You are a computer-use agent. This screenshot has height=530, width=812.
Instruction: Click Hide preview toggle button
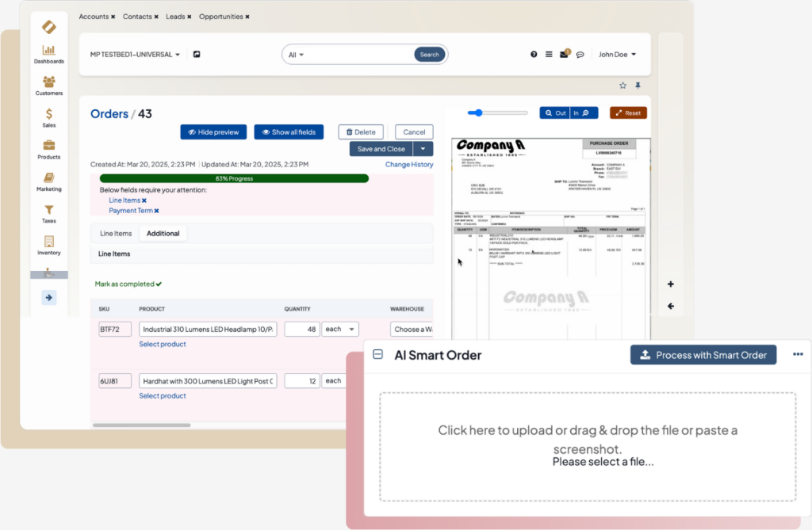pos(213,132)
